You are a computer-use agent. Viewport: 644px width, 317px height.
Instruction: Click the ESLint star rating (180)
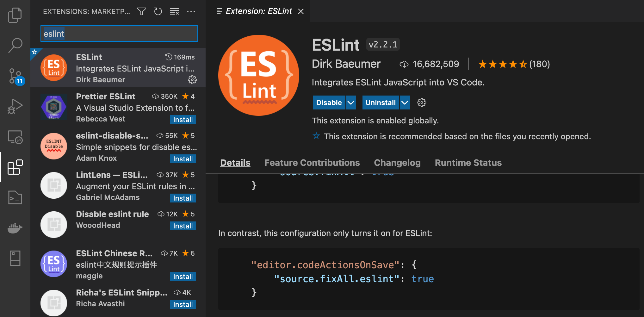(514, 64)
